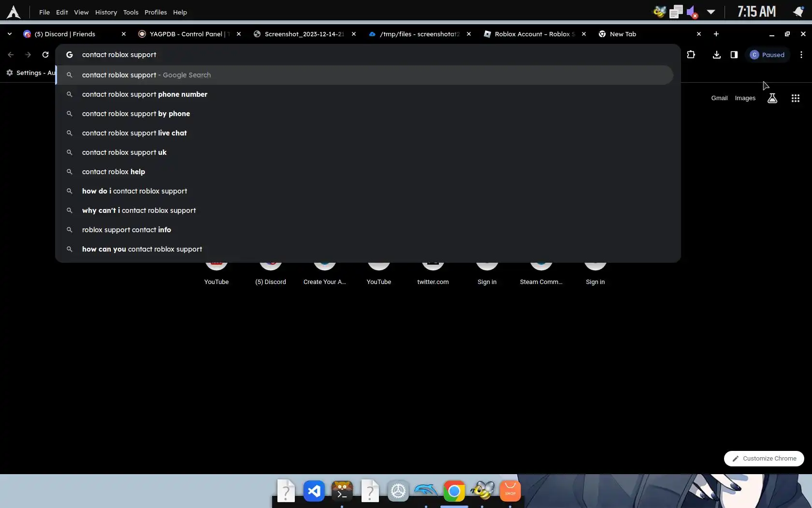
Task: Select 'contact roblox support by phone' suggestion
Action: (365, 114)
